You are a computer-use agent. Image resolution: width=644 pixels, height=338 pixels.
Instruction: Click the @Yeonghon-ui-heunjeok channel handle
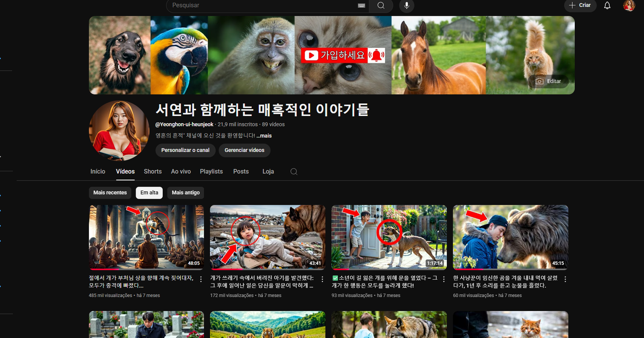click(x=184, y=124)
